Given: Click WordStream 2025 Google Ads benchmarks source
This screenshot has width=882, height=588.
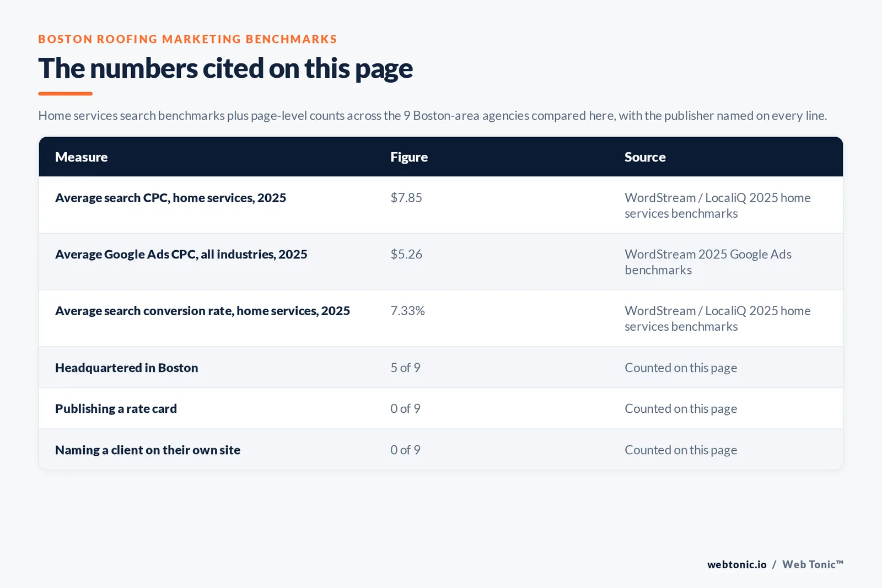Looking at the screenshot, I should (708, 262).
